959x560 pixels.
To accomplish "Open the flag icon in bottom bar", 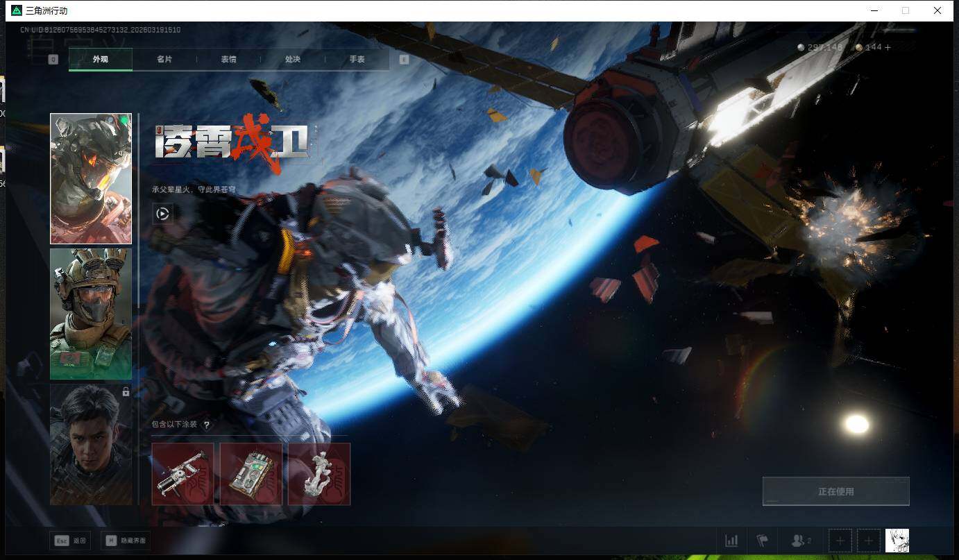I will [x=763, y=541].
